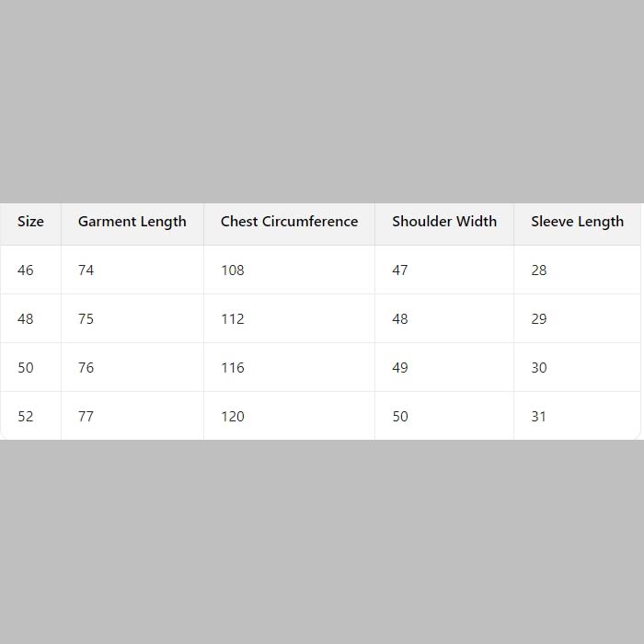The width and height of the screenshot is (644, 644).
Task: Select the Shoulder Width column header
Action: (x=443, y=222)
